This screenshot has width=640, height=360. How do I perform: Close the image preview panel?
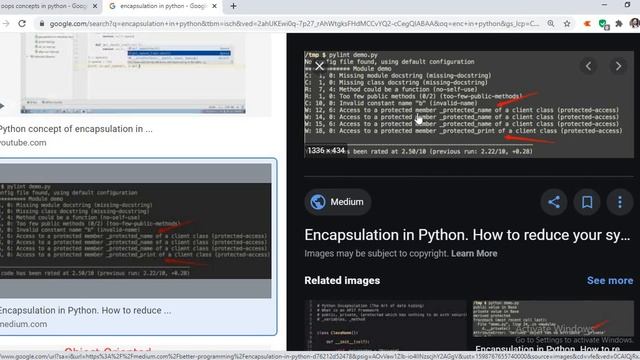pos(319,66)
